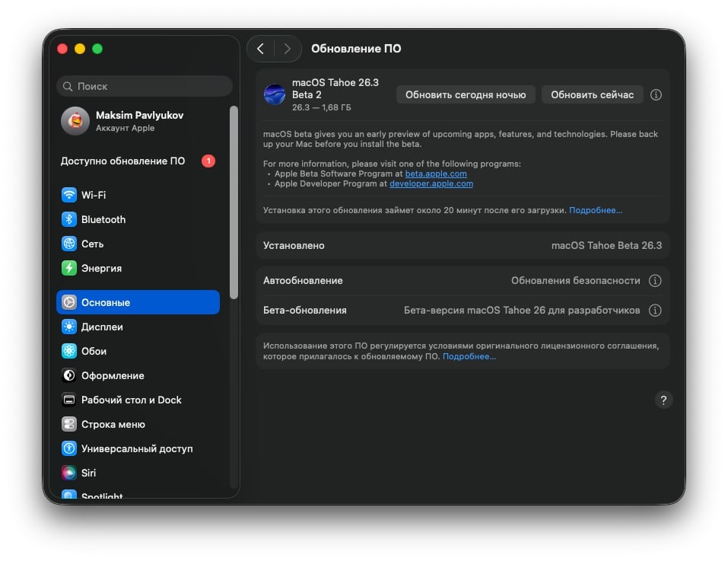The width and height of the screenshot is (728, 561).
Task: Click the Обновление ПО title
Action: click(x=356, y=49)
